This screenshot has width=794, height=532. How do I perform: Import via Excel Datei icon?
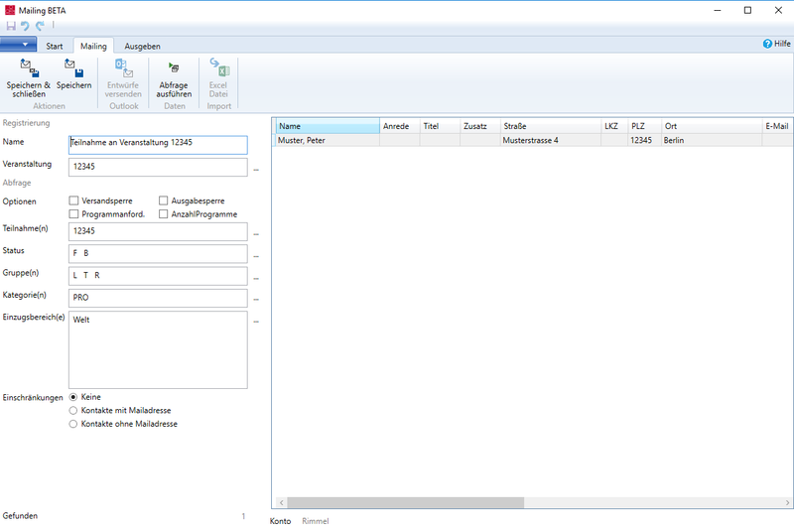tap(219, 67)
